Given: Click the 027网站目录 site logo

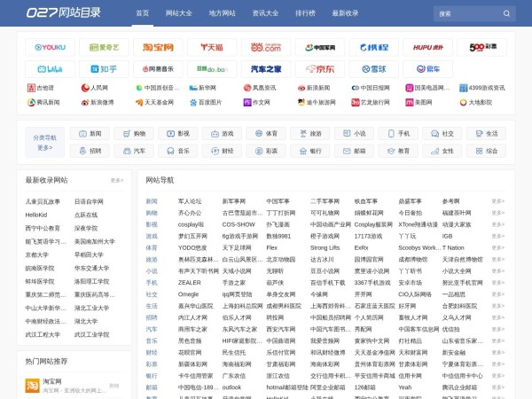Looking at the screenshot, I should click(x=64, y=13).
